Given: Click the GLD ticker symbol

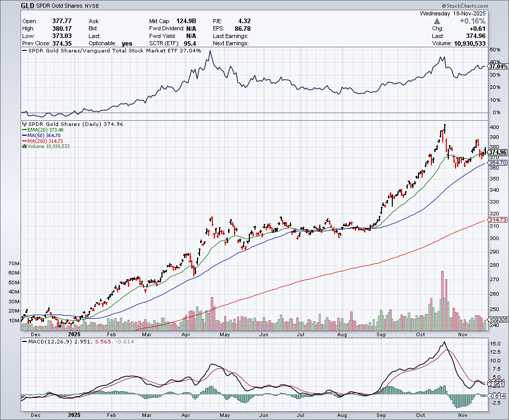Looking at the screenshot, I should [x=28, y=6].
